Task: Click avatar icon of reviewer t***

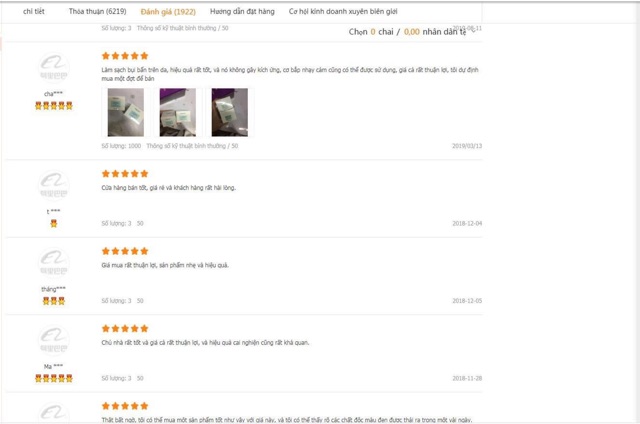Action: [53, 185]
